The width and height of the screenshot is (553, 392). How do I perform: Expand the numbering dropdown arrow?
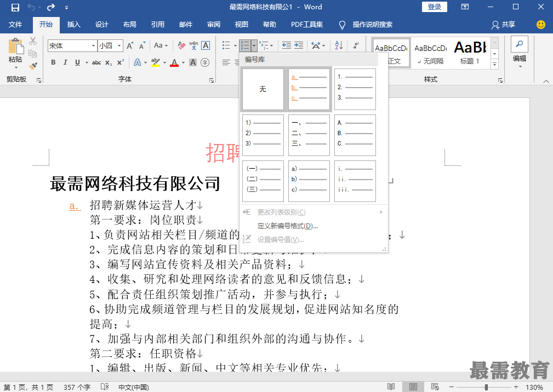[x=254, y=45]
